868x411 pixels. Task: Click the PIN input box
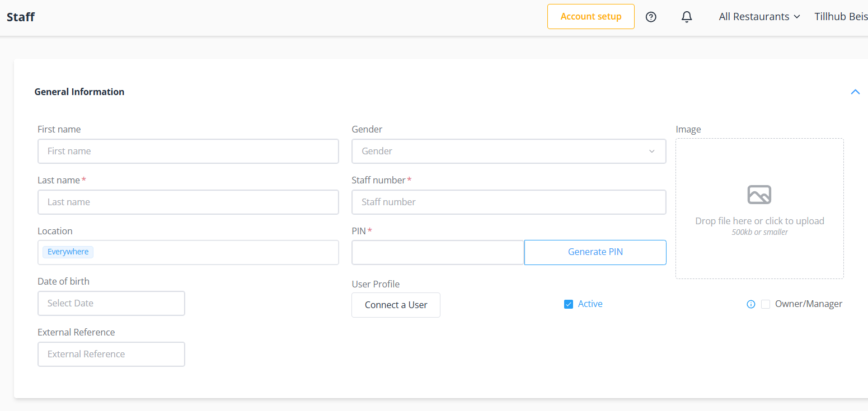click(x=437, y=252)
